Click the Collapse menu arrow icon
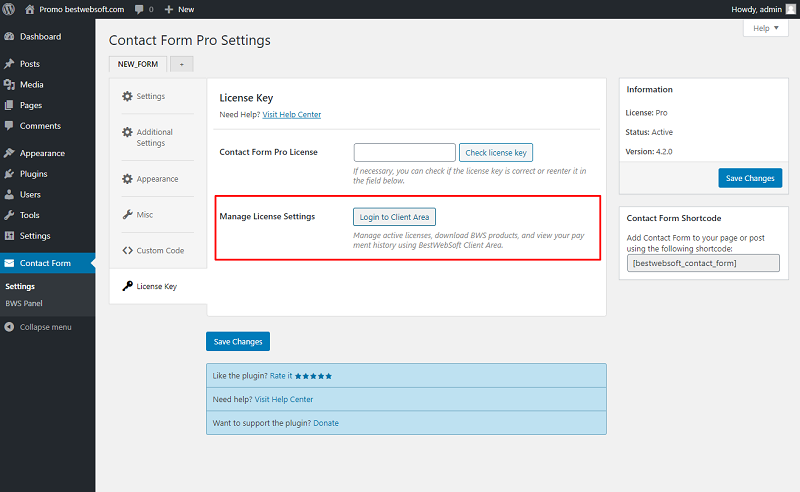 point(9,327)
